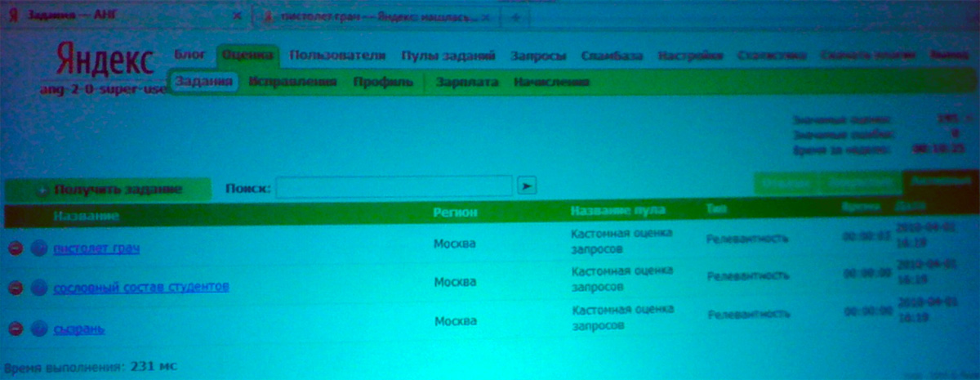The image size is (980, 380).
Task: Click the red remove icon beside сызрань
Action: 15,329
